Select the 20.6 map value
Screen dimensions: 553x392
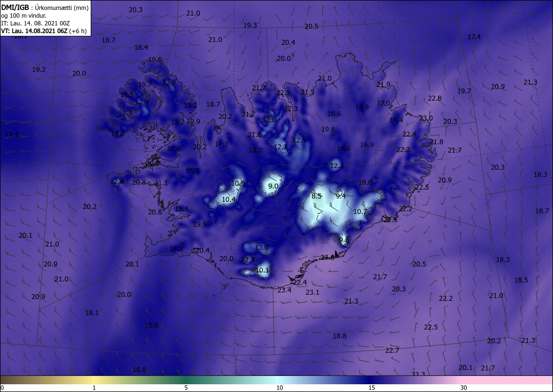coord(155,212)
